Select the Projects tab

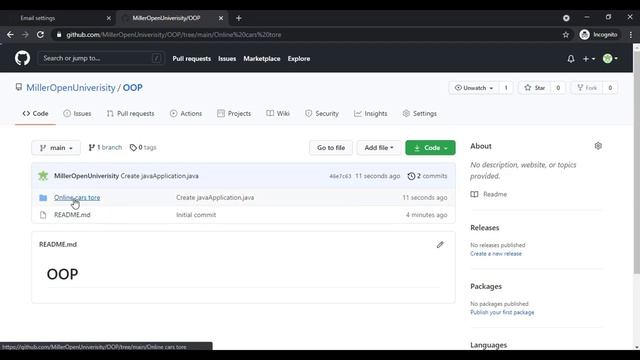pyautogui.click(x=234, y=113)
